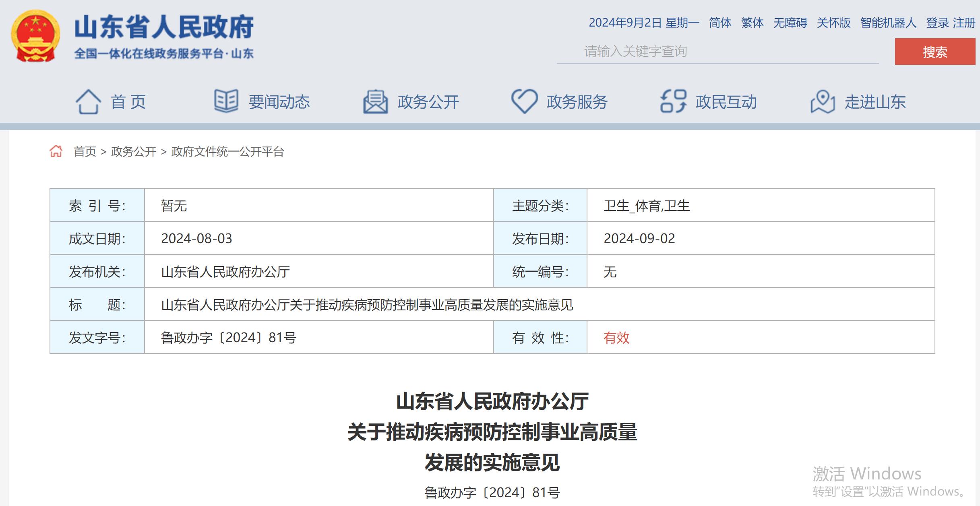Click the national emblem logo
The image size is (980, 506).
pyautogui.click(x=35, y=36)
